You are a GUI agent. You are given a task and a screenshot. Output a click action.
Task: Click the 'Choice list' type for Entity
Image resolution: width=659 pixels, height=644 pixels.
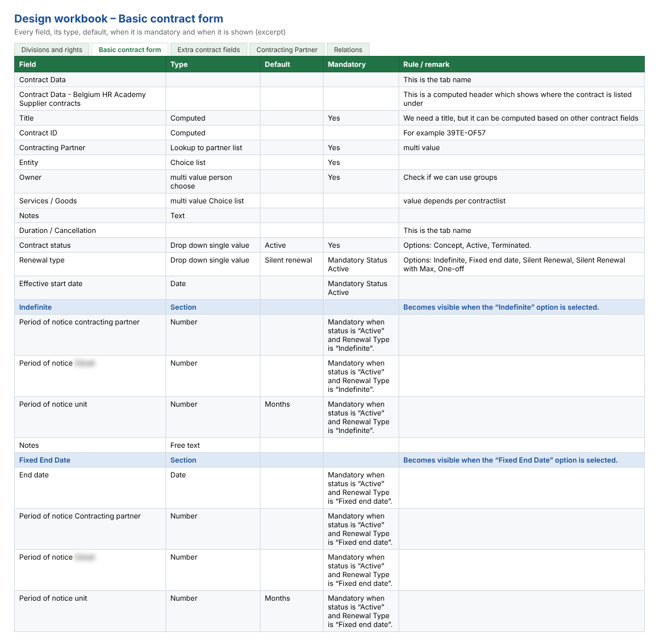[x=213, y=162]
